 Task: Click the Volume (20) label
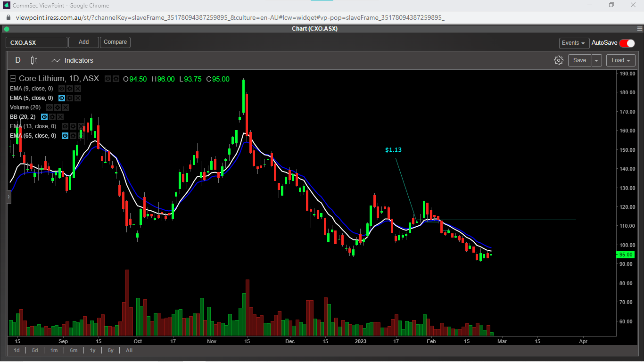tap(25, 107)
